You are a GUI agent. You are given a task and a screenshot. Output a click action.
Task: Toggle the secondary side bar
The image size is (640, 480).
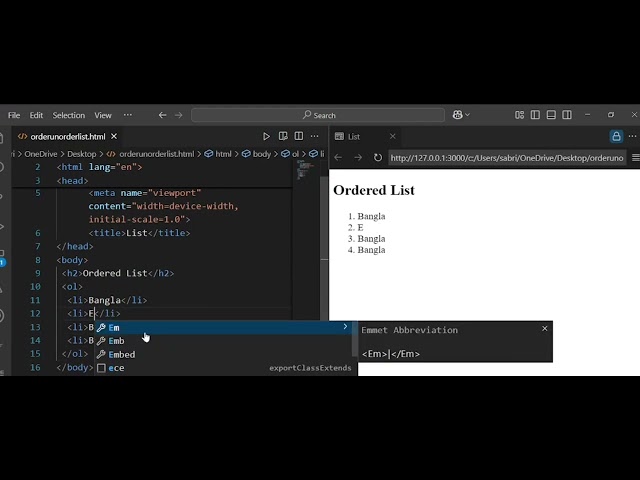(567, 115)
